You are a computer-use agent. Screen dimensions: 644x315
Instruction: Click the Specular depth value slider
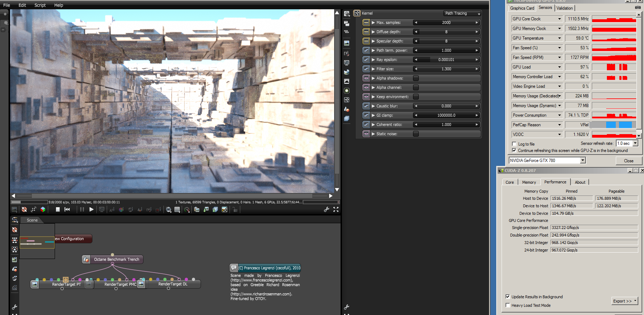(446, 41)
